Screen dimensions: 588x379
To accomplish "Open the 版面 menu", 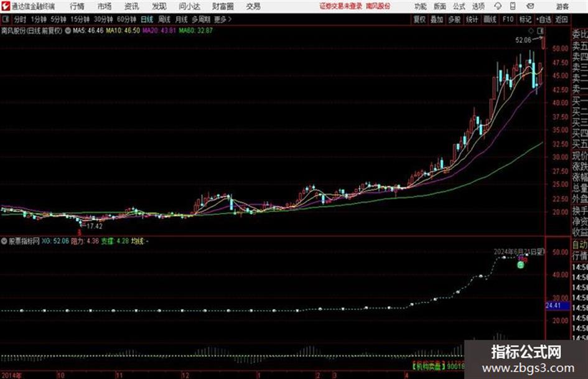I will pos(439,6).
